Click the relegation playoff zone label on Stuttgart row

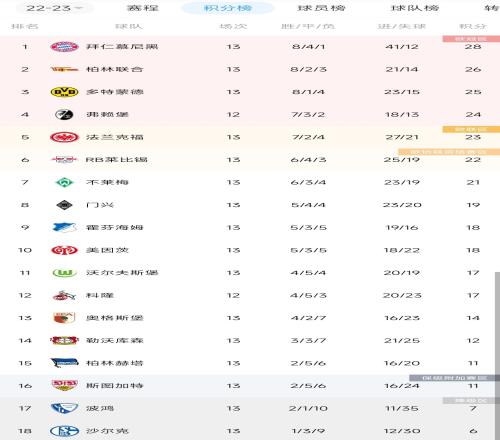(455, 378)
